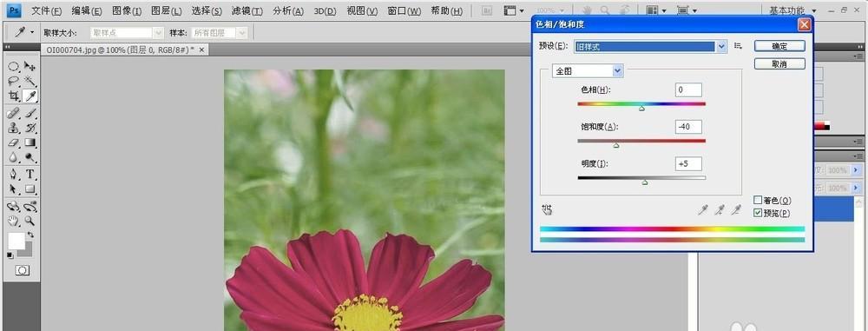Open the 图像(I) menu
The width and height of the screenshot is (868, 331).
(127, 10)
